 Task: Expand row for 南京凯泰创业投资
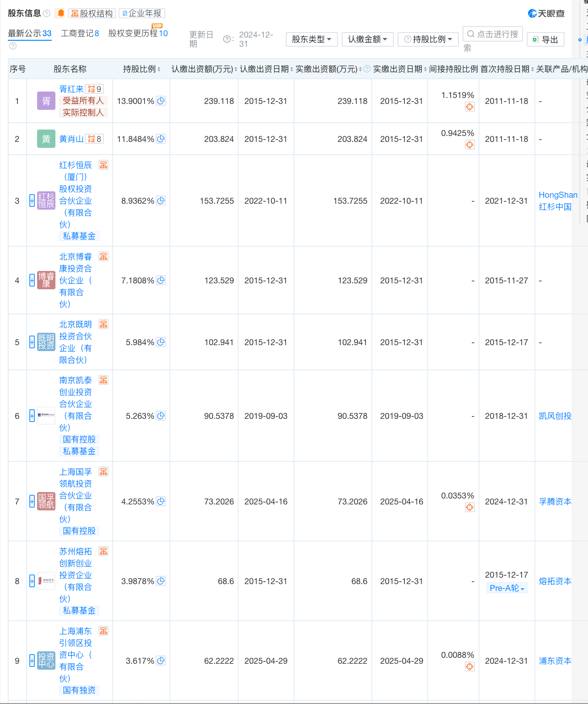point(32,416)
